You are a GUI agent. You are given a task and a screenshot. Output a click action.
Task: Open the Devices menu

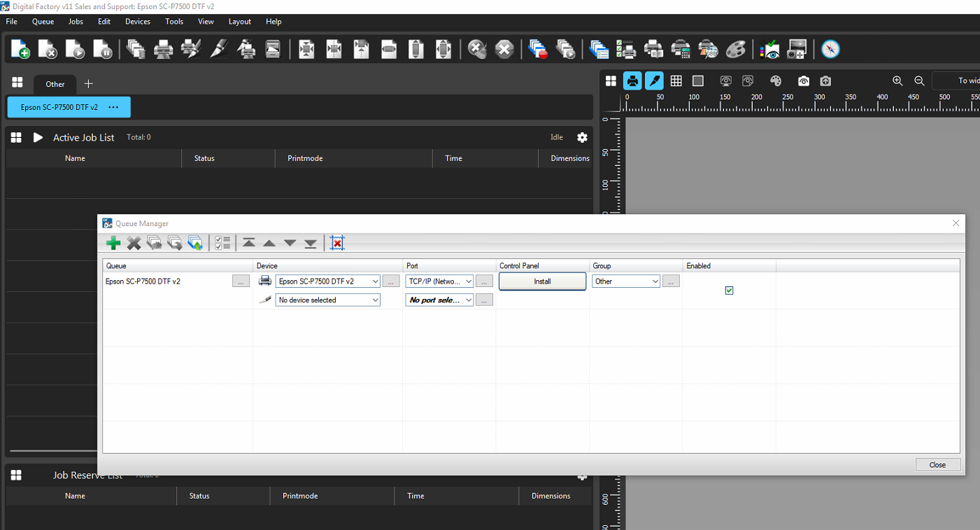(x=138, y=22)
